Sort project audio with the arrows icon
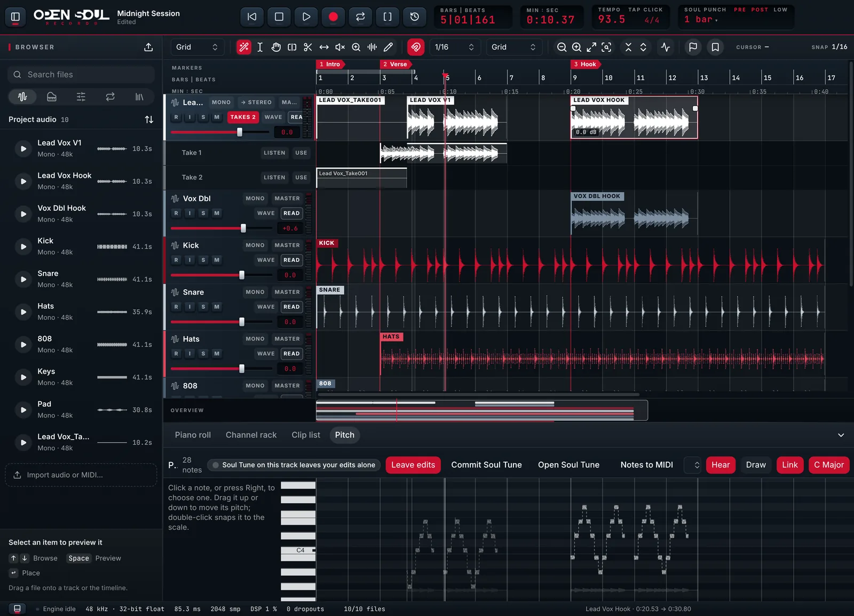The image size is (854, 616). (x=149, y=120)
